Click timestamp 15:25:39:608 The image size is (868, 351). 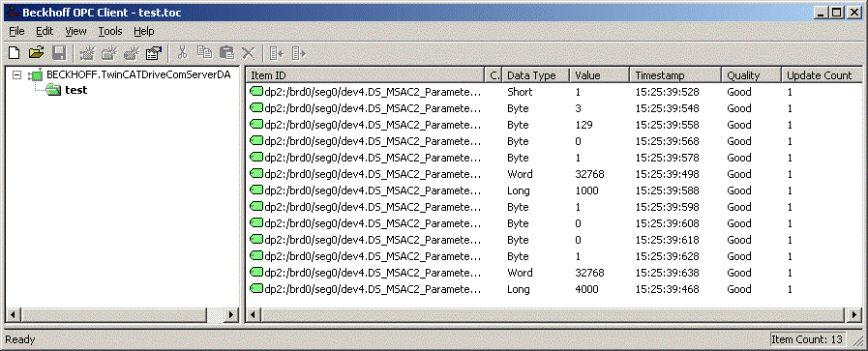point(667,223)
